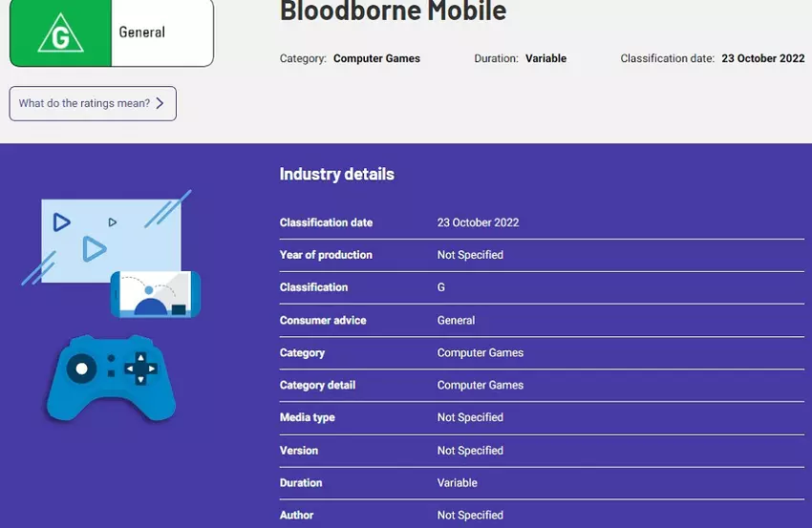Click the Media type 'Not Specified' value

pyautogui.click(x=470, y=417)
